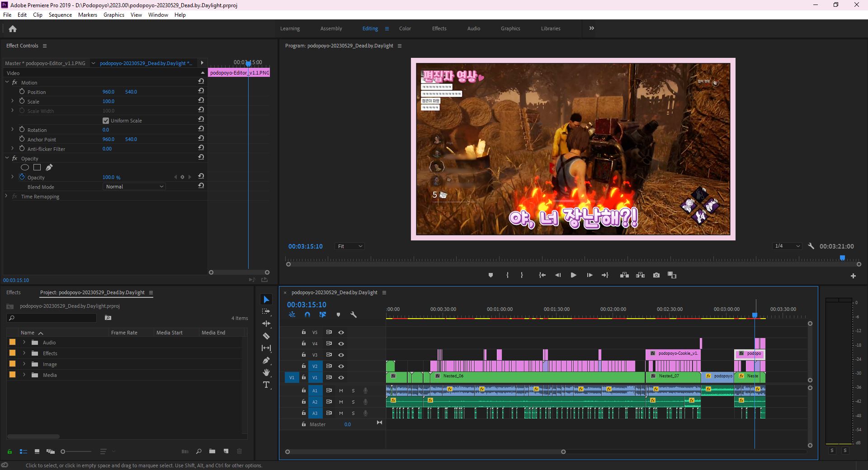Select the Slip tool
868x470 pixels.
[266, 348]
